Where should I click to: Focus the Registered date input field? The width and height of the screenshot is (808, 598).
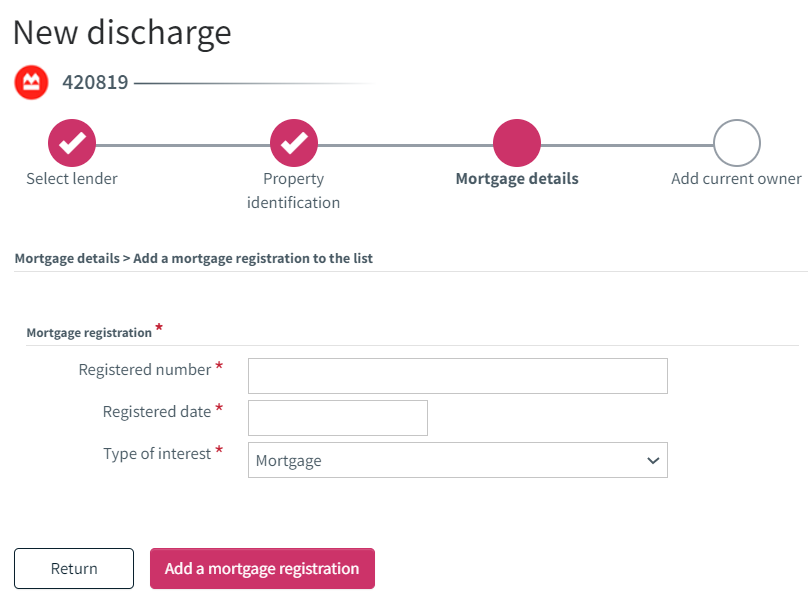point(338,418)
